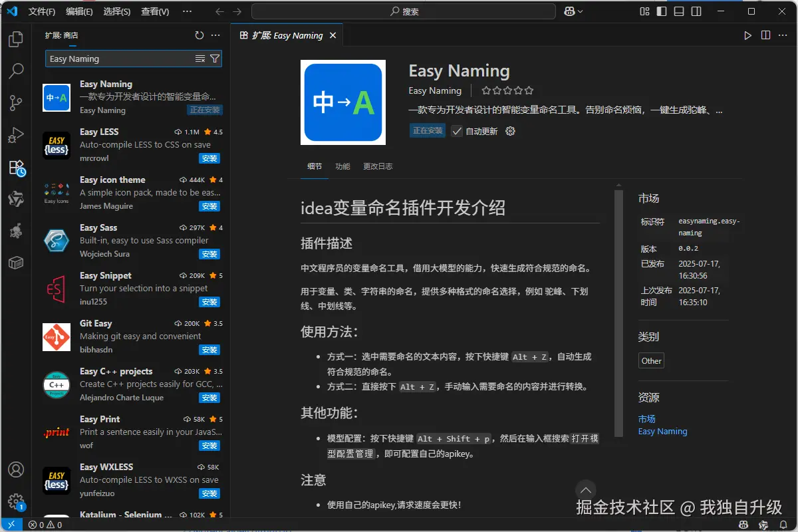
Task: Enable 自动更新 for Easy Naming
Action: tap(457, 131)
